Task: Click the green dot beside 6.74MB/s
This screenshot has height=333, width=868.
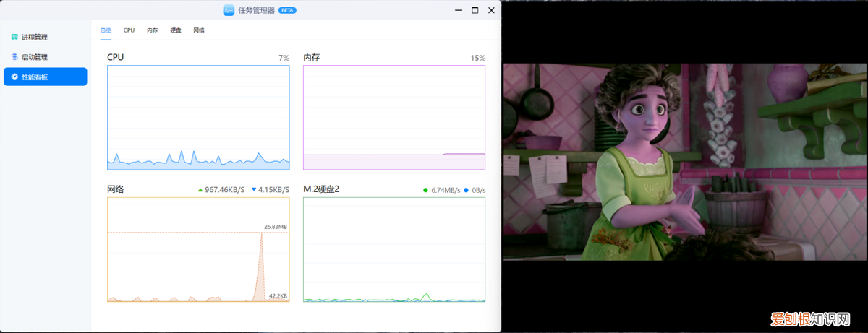Action: click(426, 191)
